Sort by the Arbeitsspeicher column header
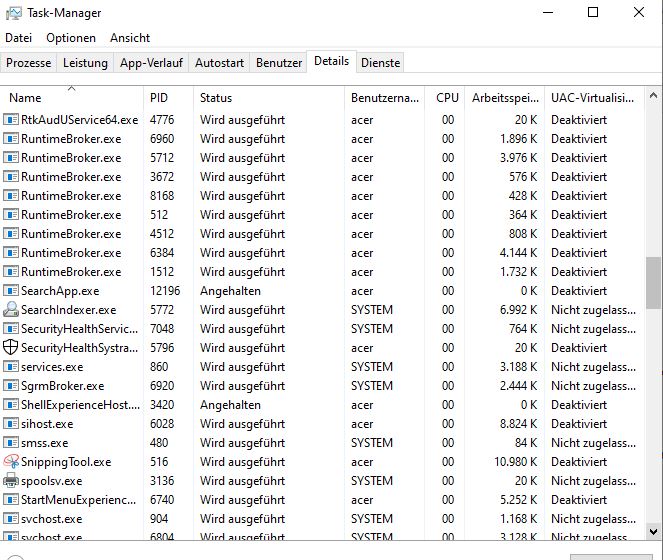Viewport: 663px width, 560px height. pyautogui.click(x=504, y=98)
